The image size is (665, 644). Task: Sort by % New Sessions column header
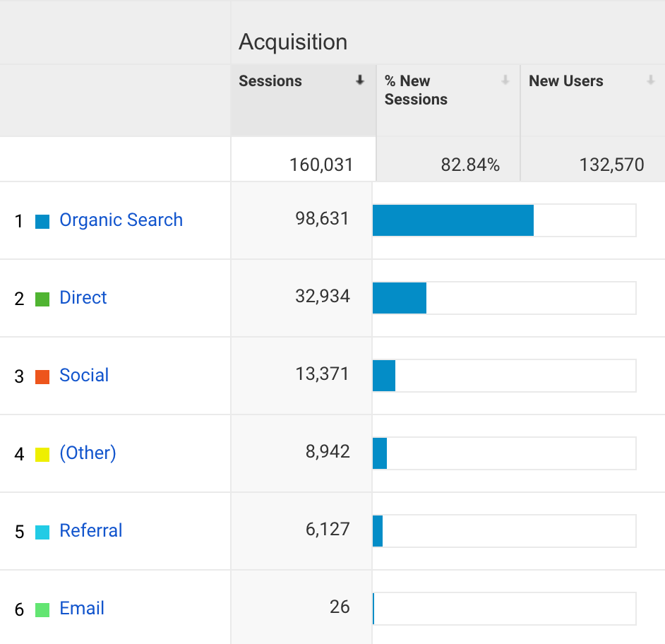[416, 90]
